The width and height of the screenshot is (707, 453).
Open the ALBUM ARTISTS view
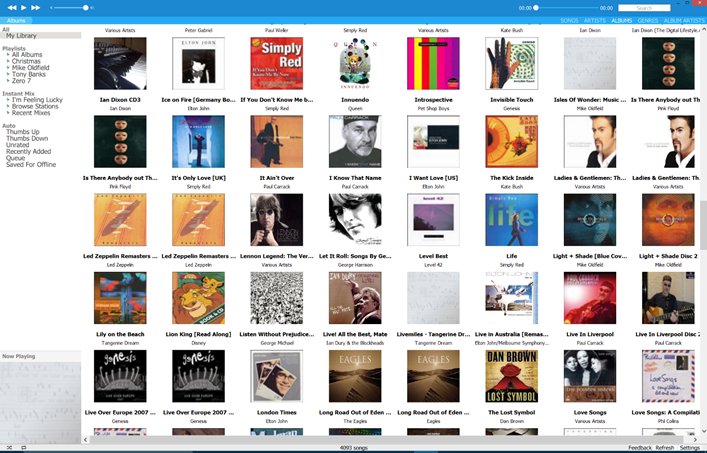click(x=684, y=21)
